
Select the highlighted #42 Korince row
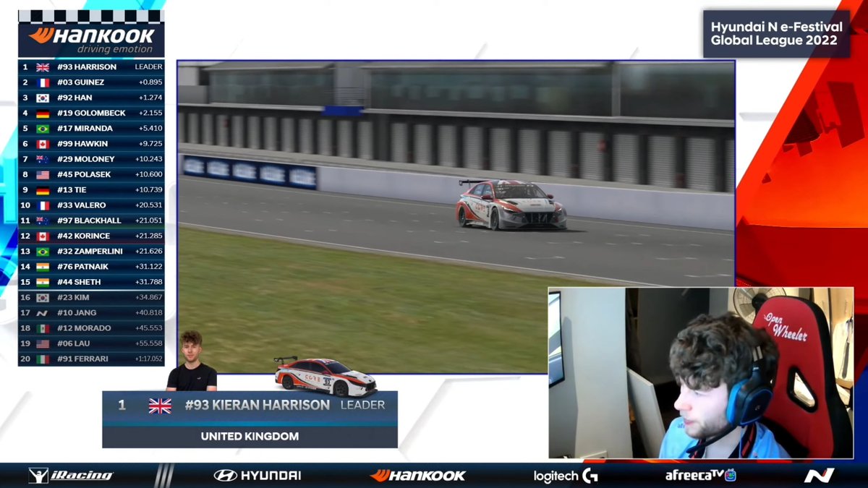(x=92, y=236)
